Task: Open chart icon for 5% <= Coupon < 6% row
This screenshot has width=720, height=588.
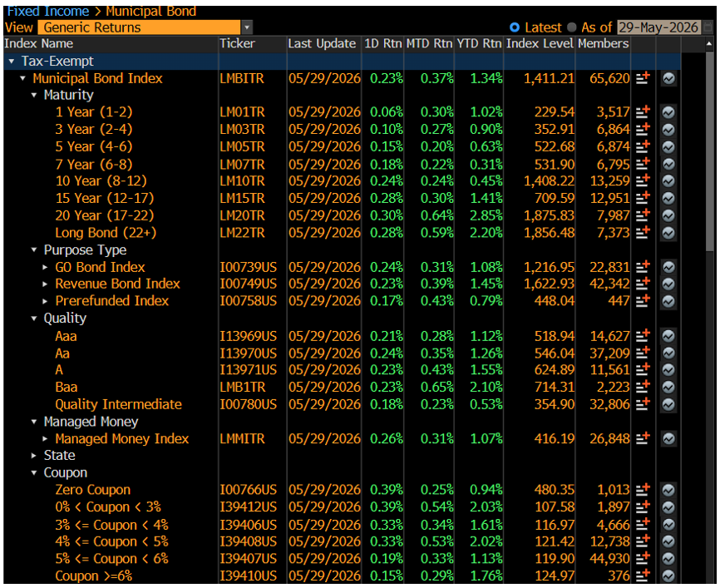Action: coord(668,559)
